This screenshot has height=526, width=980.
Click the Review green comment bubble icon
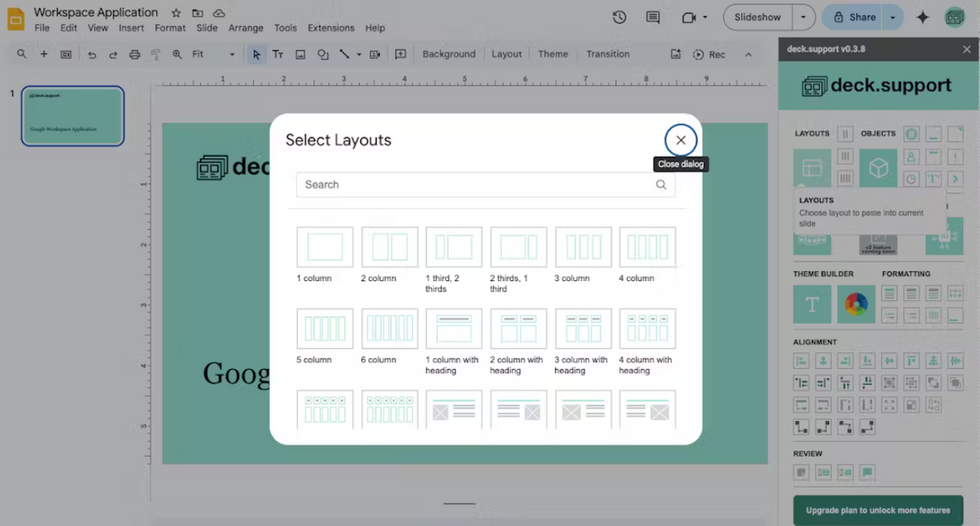click(867, 472)
